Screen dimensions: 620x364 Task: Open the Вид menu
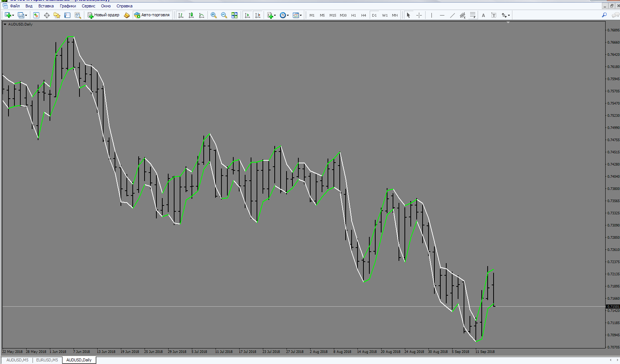click(x=29, y=6)
